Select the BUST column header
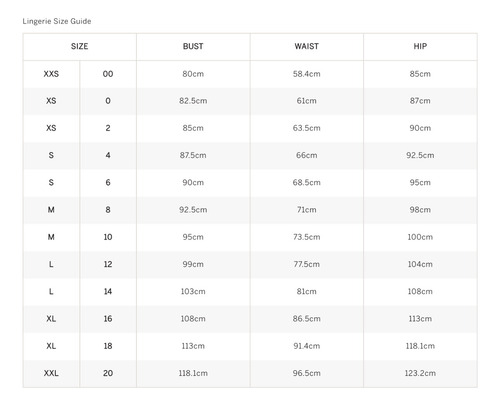The height and width of the screenshot is (406, 500). pos(193,46)
